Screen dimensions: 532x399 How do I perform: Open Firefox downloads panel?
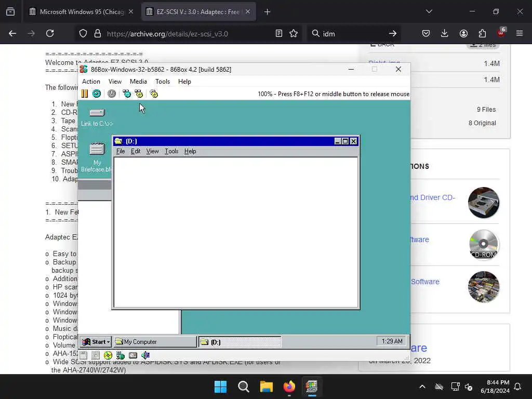pyautogui.click(x=445, y=34)
